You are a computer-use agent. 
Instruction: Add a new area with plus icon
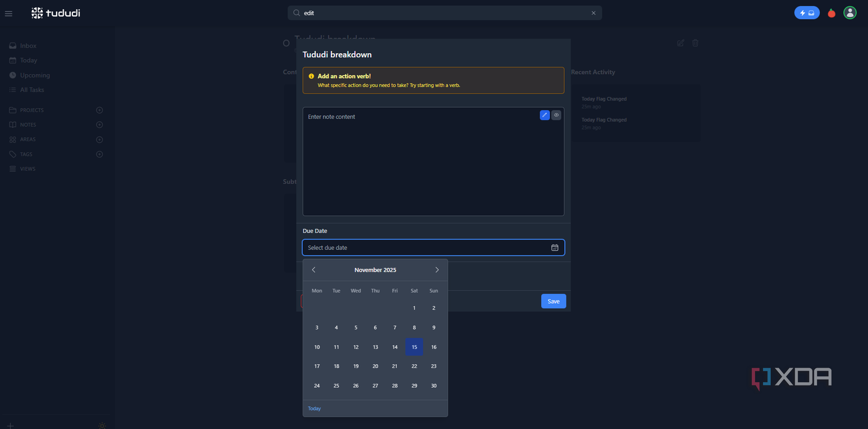[100, 140]
